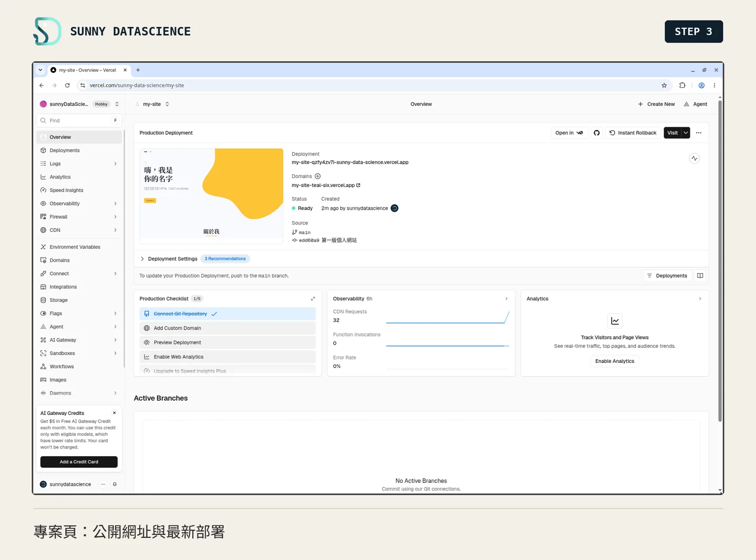Click the Find search field
The image size is (756, 560).
[x=79, y=121]
